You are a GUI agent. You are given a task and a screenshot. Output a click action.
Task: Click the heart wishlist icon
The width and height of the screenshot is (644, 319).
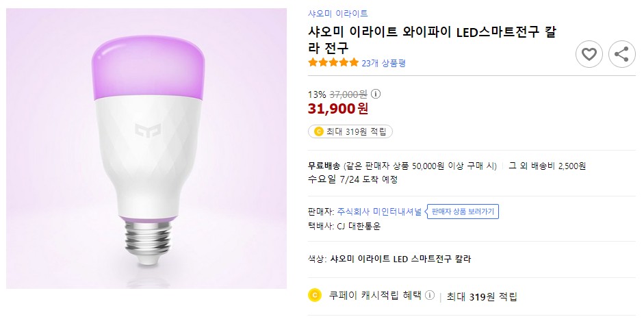[x=589, y=54]
